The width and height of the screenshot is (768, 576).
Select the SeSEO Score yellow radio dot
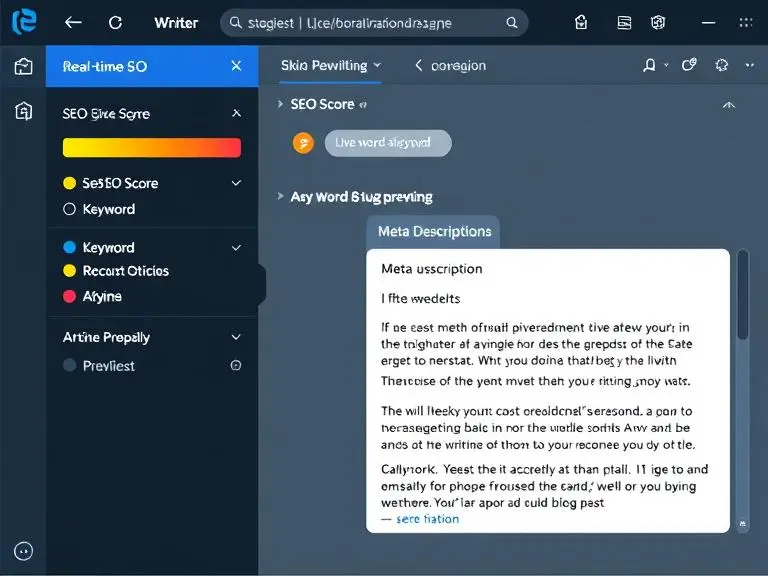pos(70,183)
